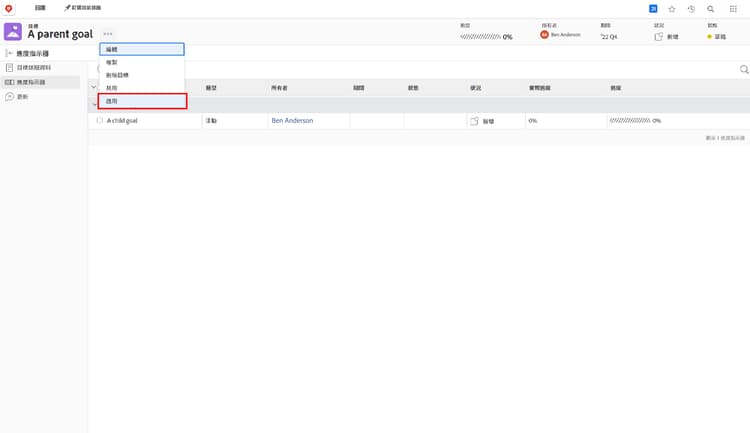Screen dimensions: 750x433
Task: Choose 共用 (Share) in the dropdown menu
Action: click(142, 88)
